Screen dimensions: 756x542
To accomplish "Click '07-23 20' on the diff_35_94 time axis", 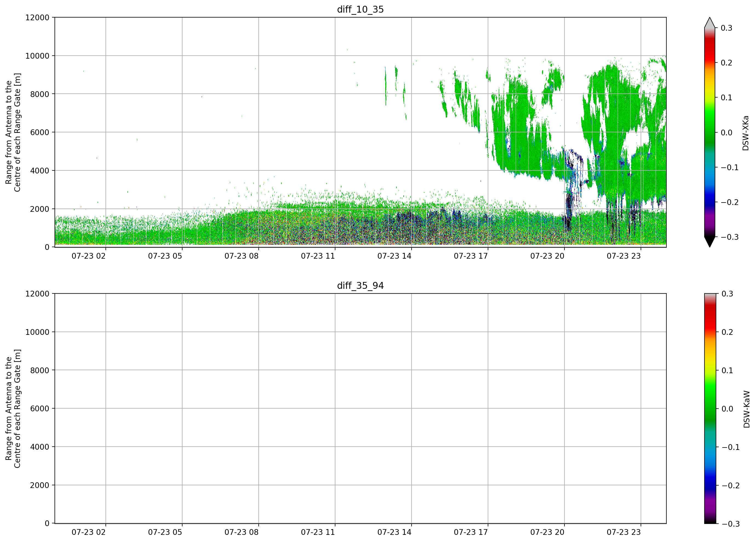I will [547, 532].
